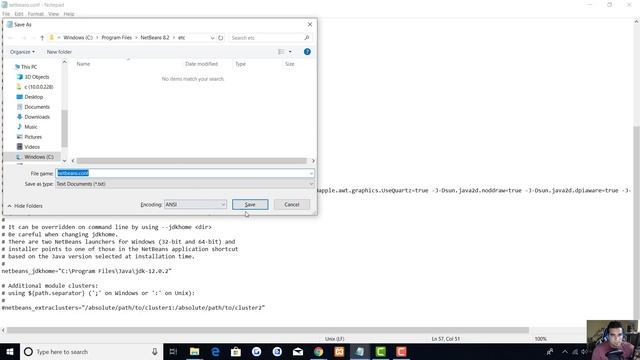Expand the File name history dropdown arrow
The image size is (640, 360).
coord(311,173)
